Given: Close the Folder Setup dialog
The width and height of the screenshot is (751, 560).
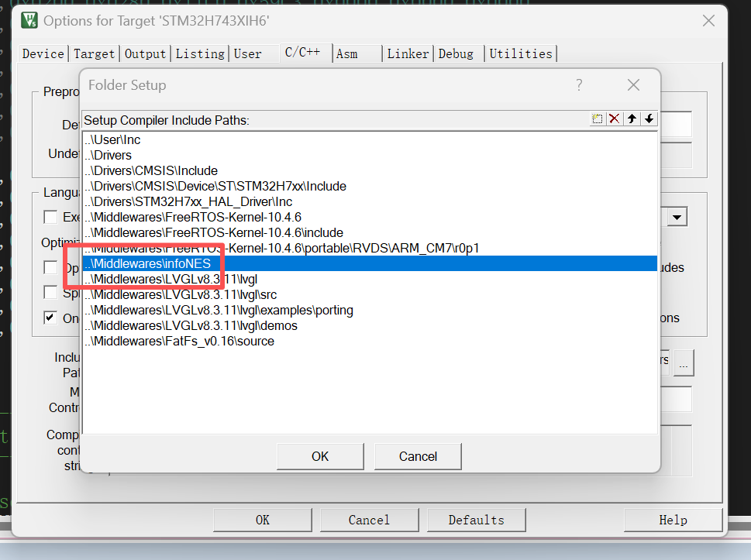Looking at the screenshot, I should (633, 85).
